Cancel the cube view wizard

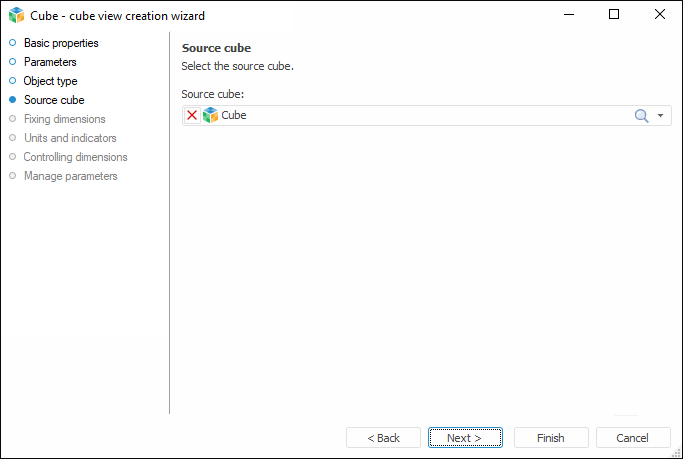pos(632,438)
